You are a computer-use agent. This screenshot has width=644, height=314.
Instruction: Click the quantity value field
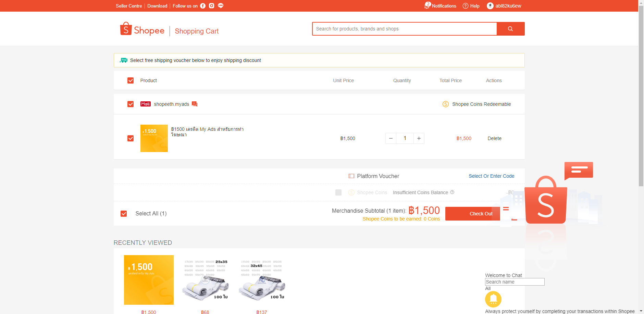[x=405, y=138]
